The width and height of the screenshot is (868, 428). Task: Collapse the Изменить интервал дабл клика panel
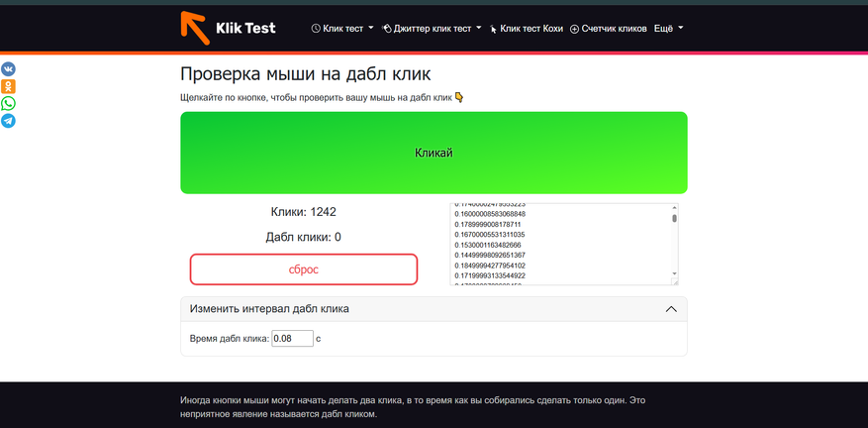pyautogui.click(x=671, y=309)
